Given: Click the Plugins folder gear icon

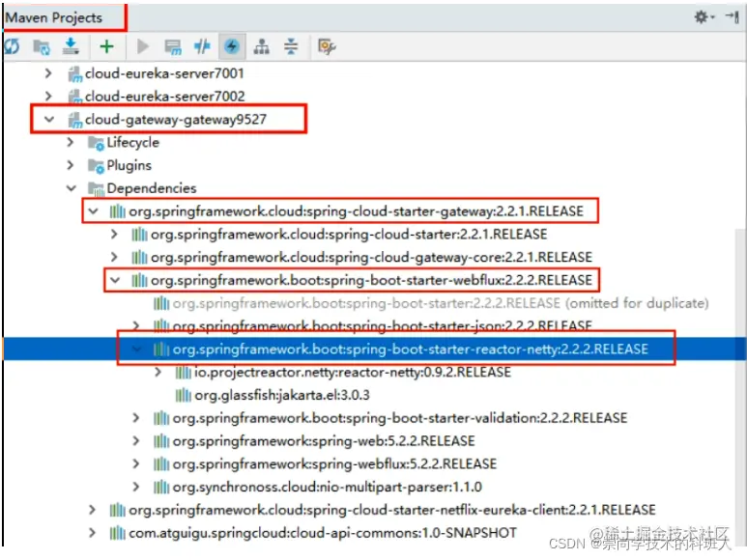Looking at the screenshot, I should point(96,165).
